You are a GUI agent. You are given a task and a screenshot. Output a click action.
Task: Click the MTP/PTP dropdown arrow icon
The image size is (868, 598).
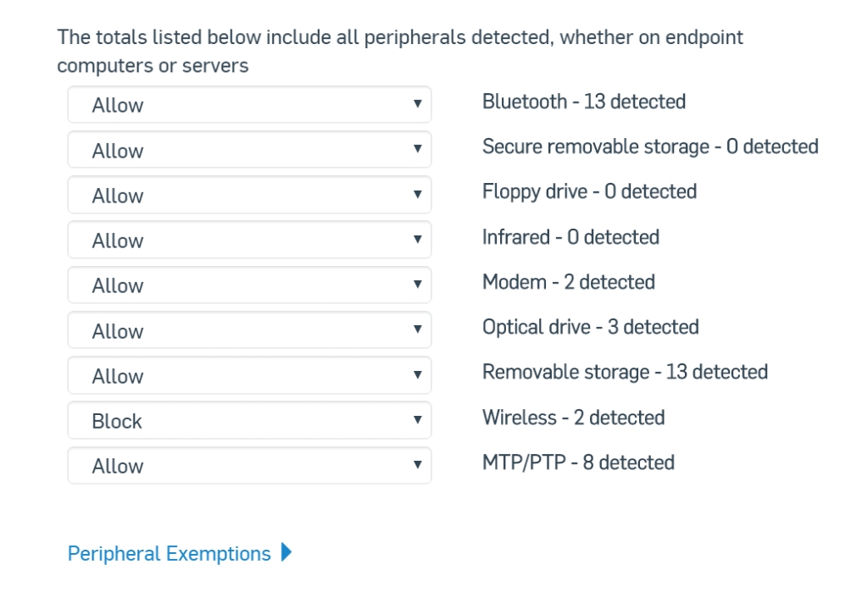pyautogui.click(x=416, y=465)
